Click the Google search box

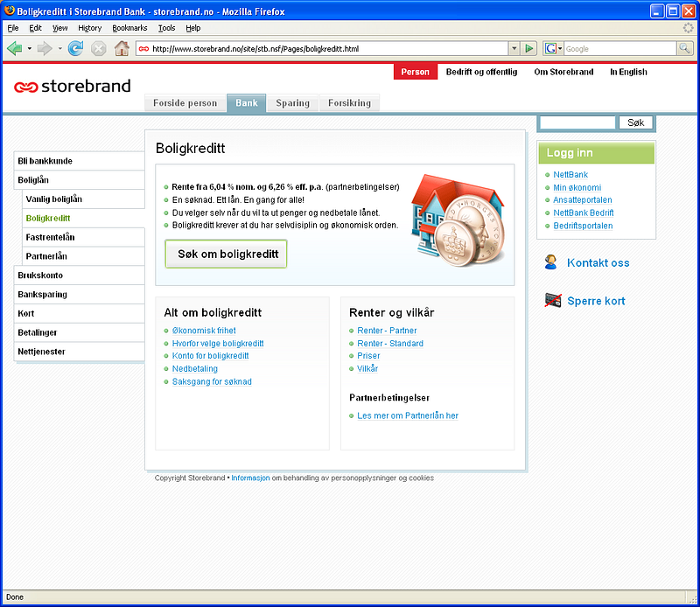pyautogui.click(x=619, y=49)
